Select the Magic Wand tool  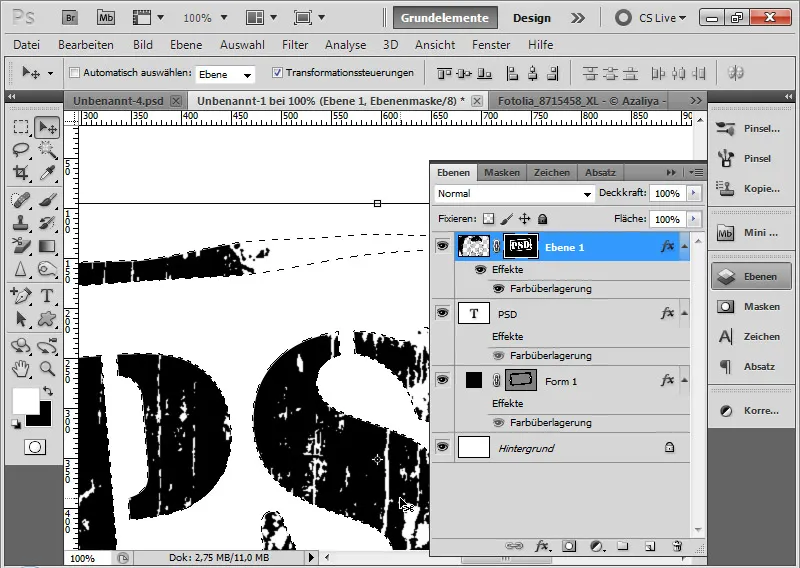pyautogui.click(x=47, y=150)
